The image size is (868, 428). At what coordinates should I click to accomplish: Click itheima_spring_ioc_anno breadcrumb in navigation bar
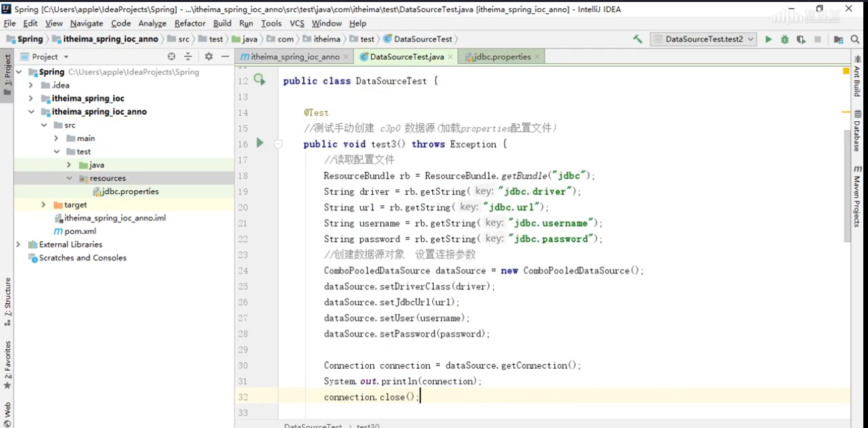click(105, 39)
